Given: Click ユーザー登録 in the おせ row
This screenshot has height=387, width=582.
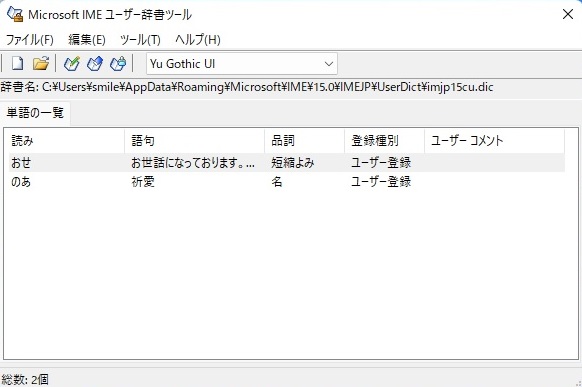Looking at the screenshot, I should coord(381,163).
